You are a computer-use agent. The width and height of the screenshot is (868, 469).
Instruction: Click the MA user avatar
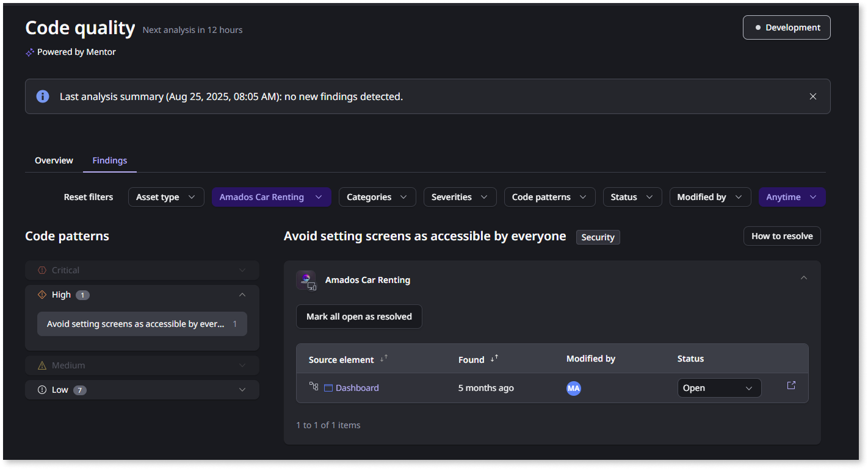(573, 388)
